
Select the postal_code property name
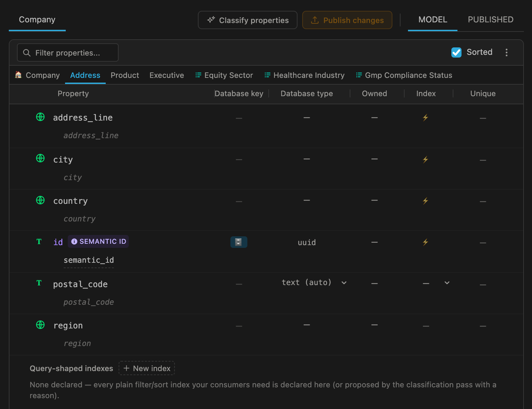tap(80, 284)
